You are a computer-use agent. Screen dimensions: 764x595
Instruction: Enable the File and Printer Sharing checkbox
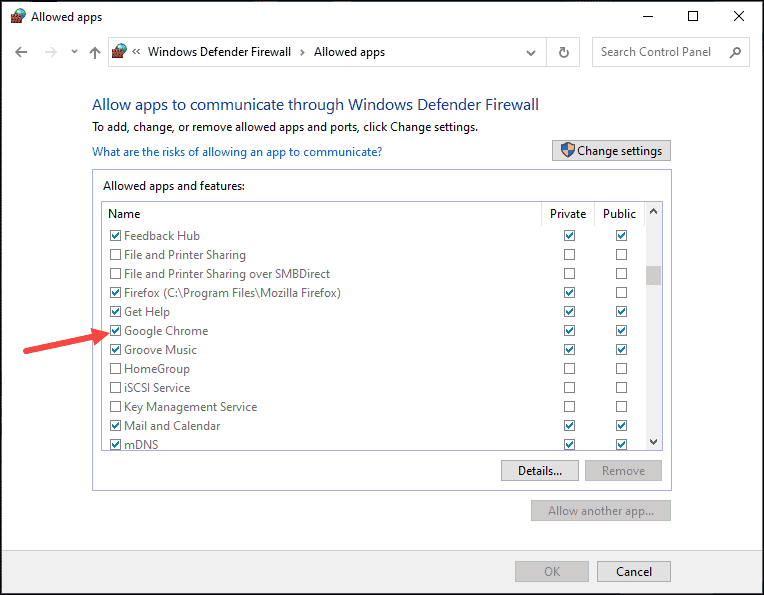click(x=115, y=255)
